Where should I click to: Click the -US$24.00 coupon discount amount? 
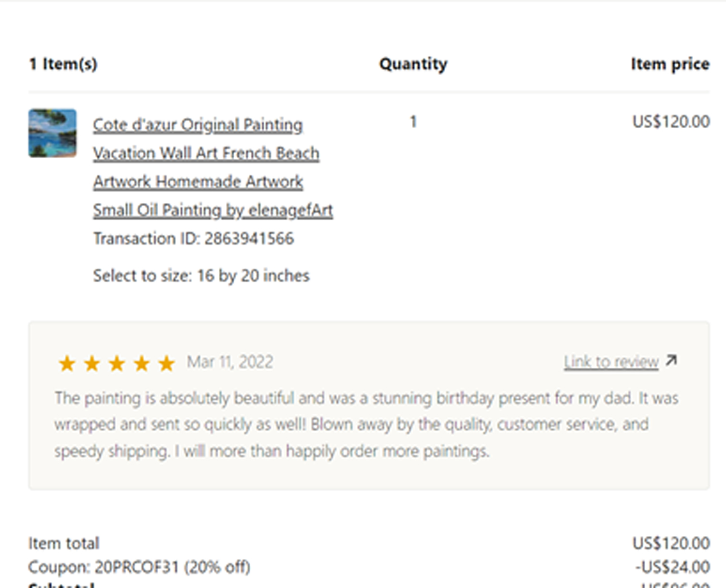pyautogui.click(x=673, y=567)
